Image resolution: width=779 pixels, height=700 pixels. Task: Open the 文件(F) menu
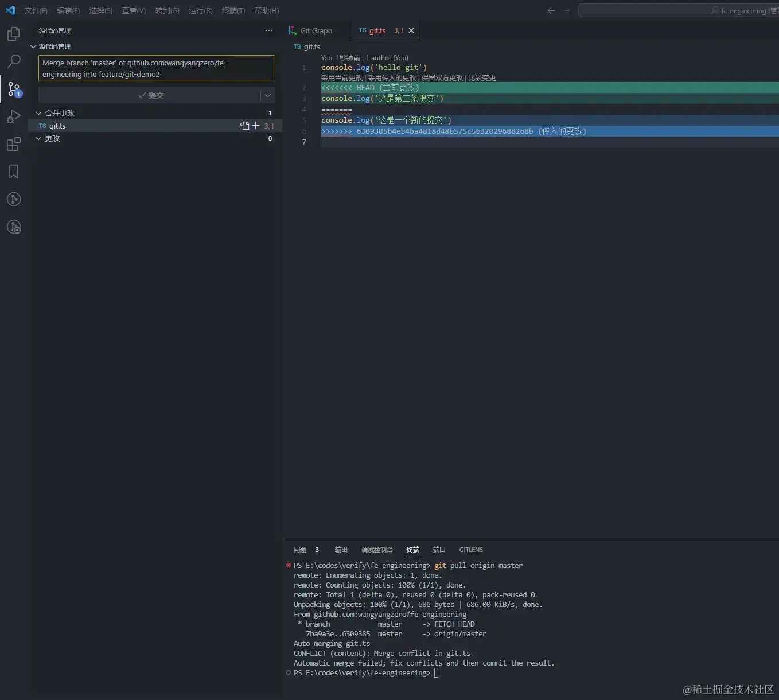(x=36, y=10)
